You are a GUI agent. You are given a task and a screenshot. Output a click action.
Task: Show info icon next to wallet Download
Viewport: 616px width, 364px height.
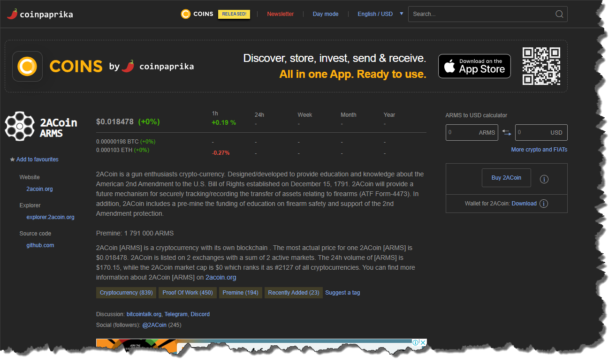tap(544, 204)
